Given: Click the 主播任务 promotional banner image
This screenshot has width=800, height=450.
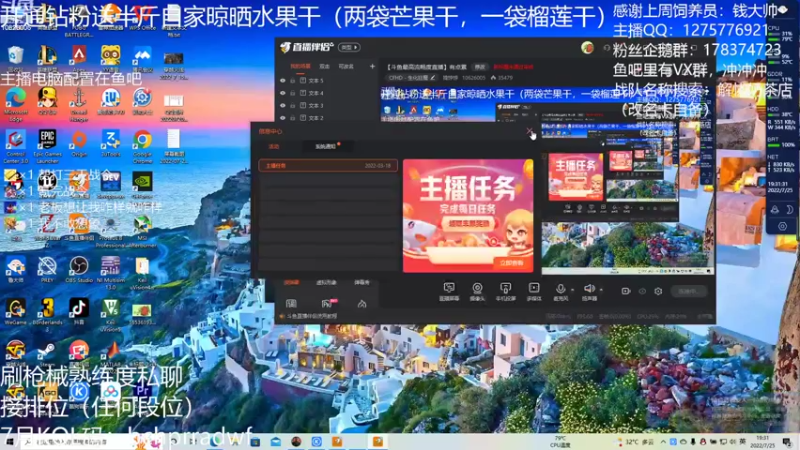Looking at the screenshot, I should pos(468,215).
